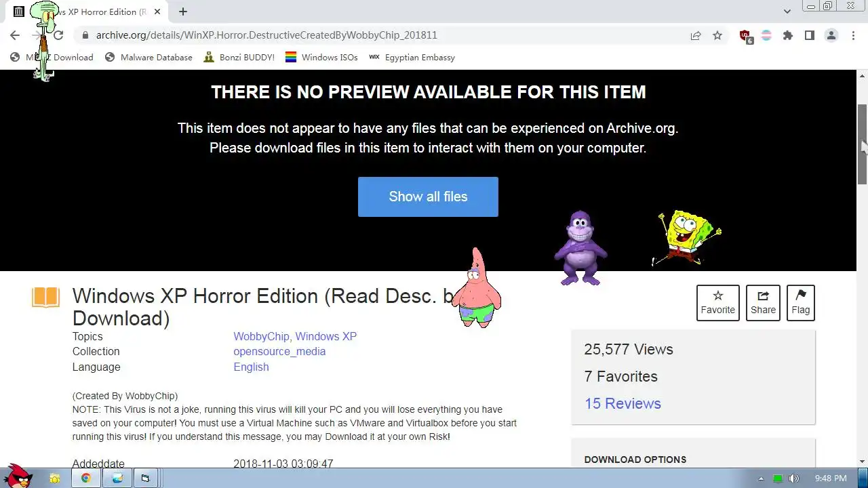Click 'THERE IS NO PREVIEW AVAILABLE' heading
This screenshot has height=488, width=868.
(x=428, y=92)
